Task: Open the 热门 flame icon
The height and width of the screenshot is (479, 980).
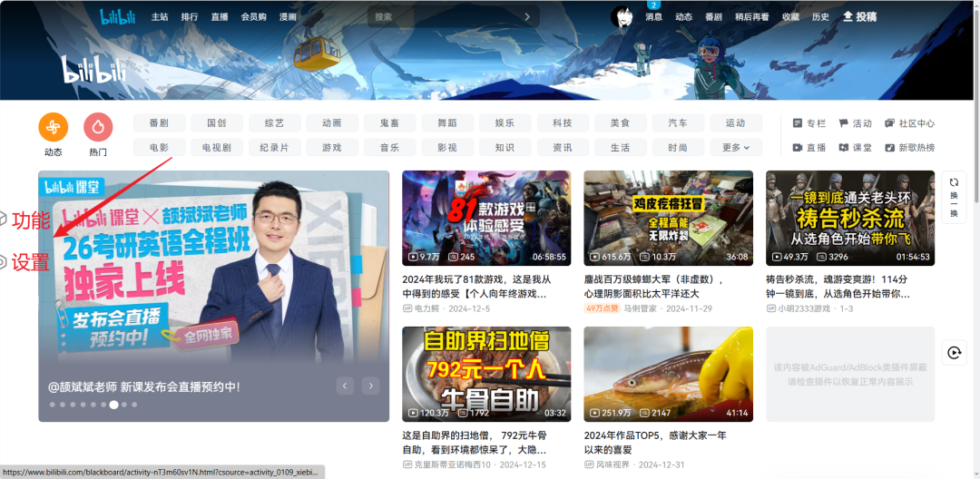Action: coord(98,127)
